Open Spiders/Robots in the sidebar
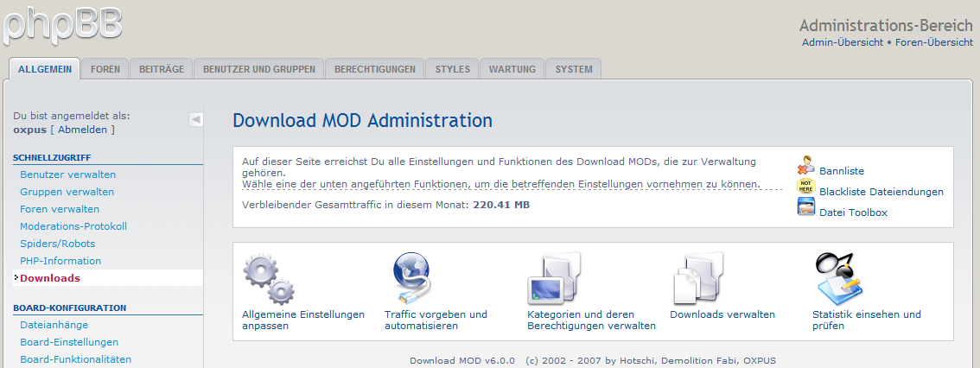Viewport: 980px width, 368px height. 58,244
